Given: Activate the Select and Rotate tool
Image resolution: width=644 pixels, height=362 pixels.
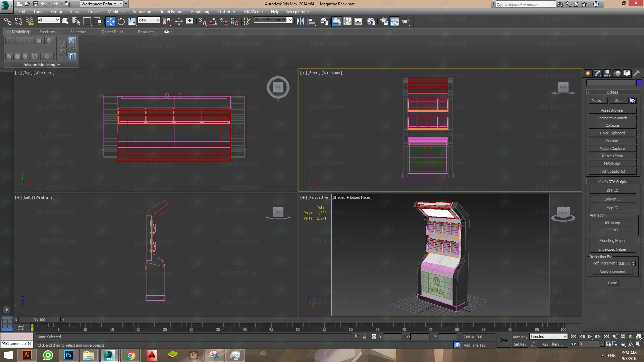Looking at the screenshot, I should tap(121, 21).
